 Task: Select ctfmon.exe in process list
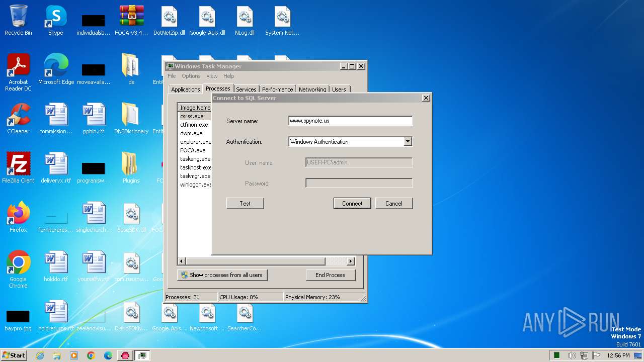pyautogui.click(x=194, y=125)
